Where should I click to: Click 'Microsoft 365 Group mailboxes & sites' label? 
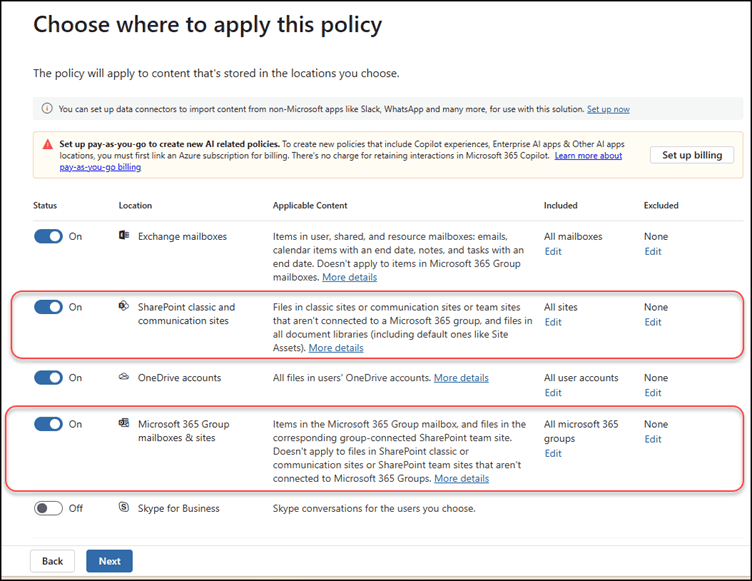point(184,431)
